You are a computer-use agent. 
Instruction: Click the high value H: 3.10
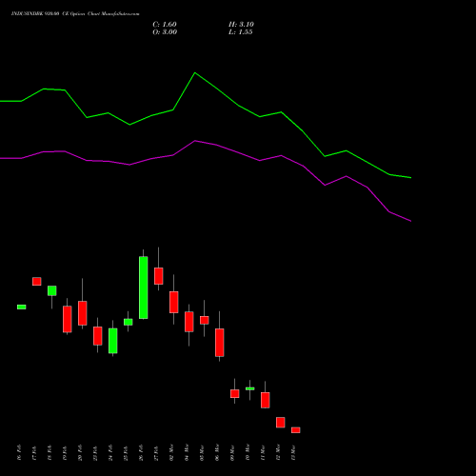(241, 25)
